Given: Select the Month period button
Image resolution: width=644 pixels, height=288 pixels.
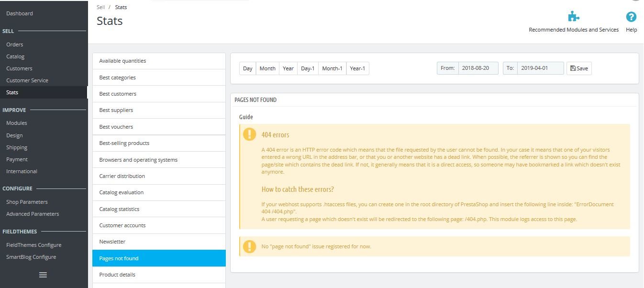Looking at the screenshot, I should (267, 68).
